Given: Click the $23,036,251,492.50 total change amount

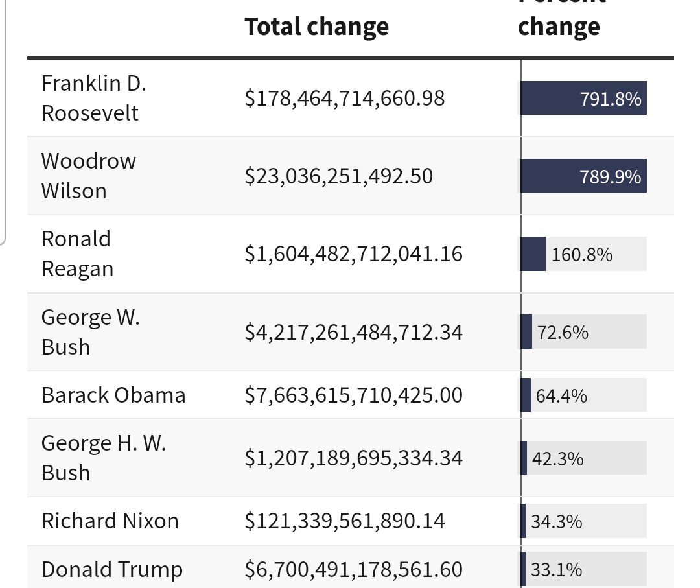Looking at the screenshot, I should pyautogui.click(x=338, y=176).
